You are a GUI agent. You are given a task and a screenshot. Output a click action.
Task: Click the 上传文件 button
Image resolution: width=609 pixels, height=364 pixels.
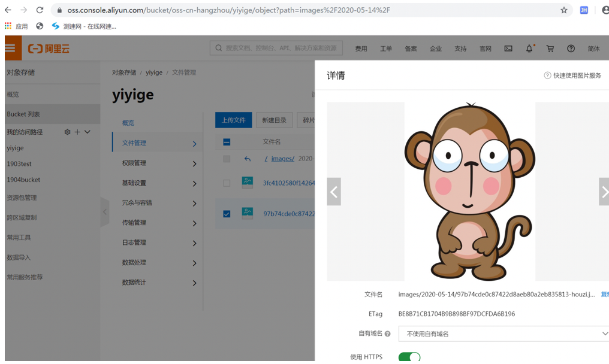pyautogui.click(x=233, y=120)
